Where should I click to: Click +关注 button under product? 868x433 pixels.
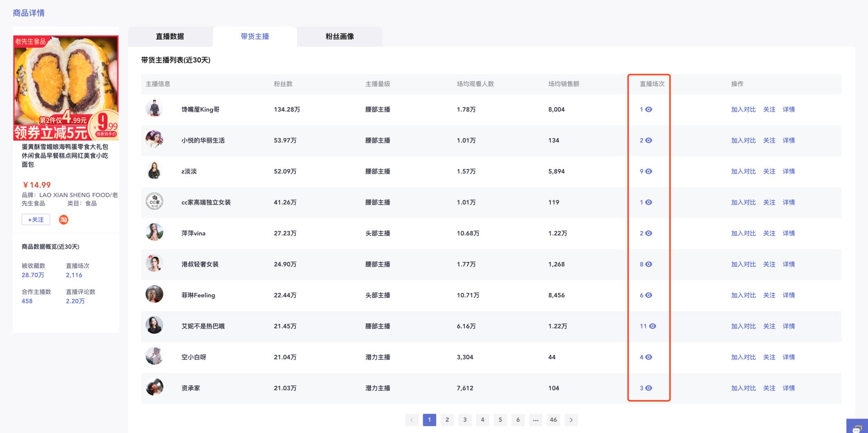36,220
